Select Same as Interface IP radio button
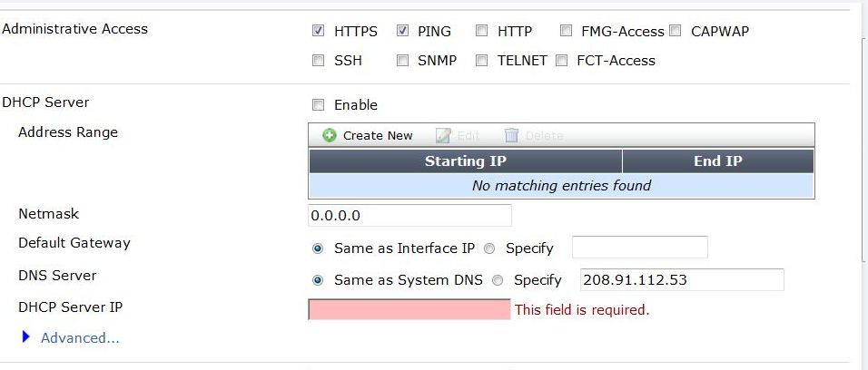Screen dimensions: 868x370 tap(318, 248)
